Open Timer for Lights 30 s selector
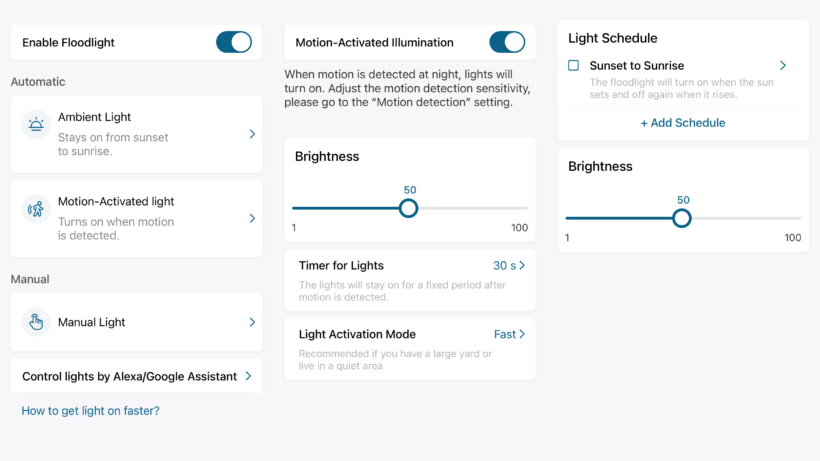The width and height of the screenshot is (820, 461). [509, 266]
